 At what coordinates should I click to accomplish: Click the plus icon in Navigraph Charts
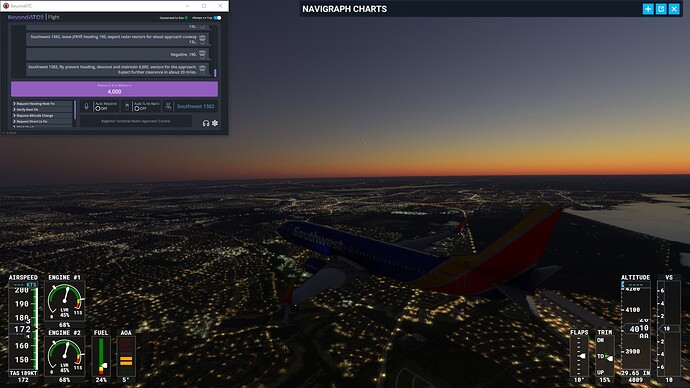pyautogui.click(x=648, y=9)
